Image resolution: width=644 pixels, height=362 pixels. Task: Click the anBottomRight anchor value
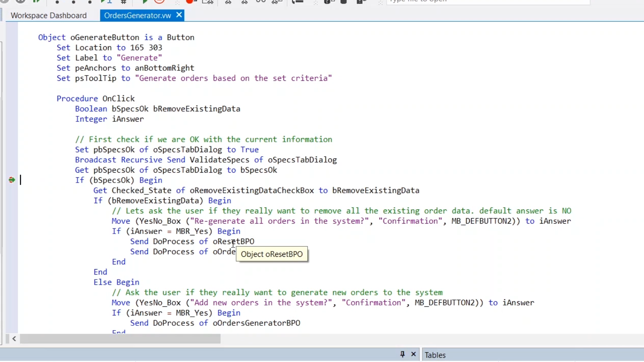[164, 68]
